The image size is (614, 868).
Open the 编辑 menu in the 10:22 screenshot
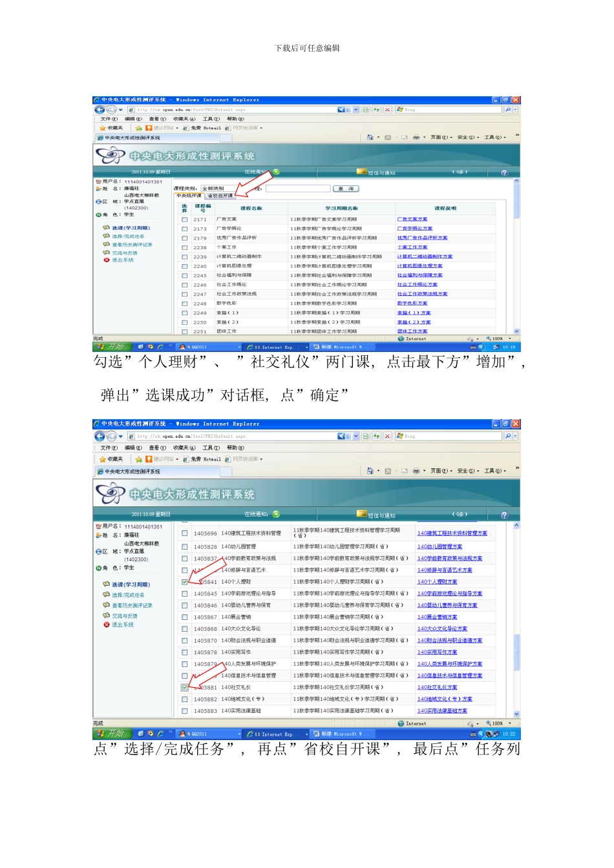click(x=133, y=448)
